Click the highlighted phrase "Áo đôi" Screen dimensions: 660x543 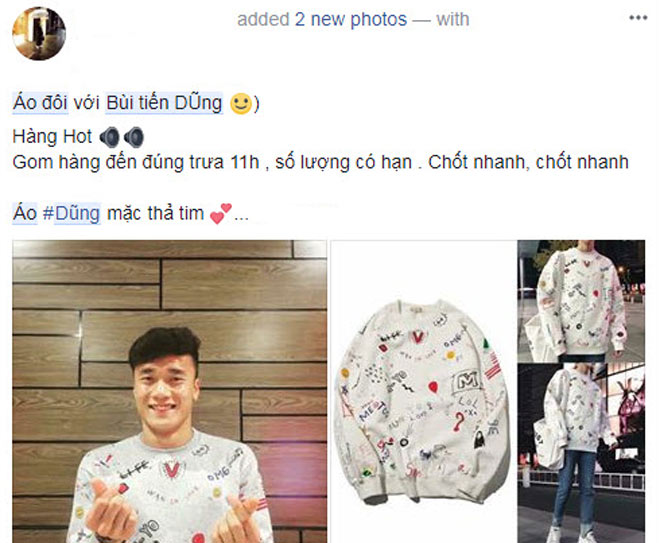coord(40,103)
